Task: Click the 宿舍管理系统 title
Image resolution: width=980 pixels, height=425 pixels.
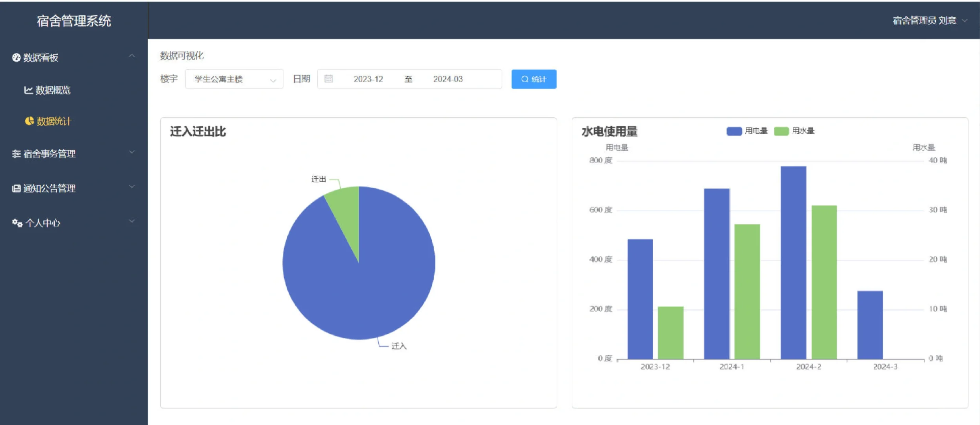Action: 74,21
